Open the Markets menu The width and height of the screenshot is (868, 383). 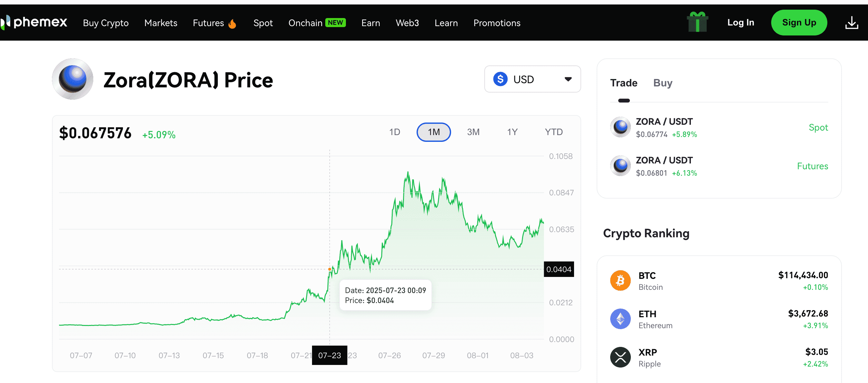(161, 23)
